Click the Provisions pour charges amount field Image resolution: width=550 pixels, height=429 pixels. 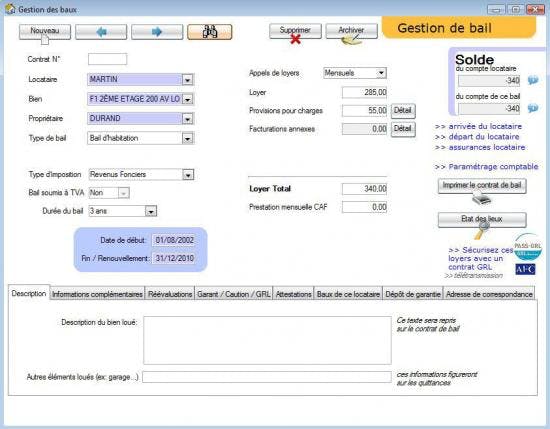364,111
